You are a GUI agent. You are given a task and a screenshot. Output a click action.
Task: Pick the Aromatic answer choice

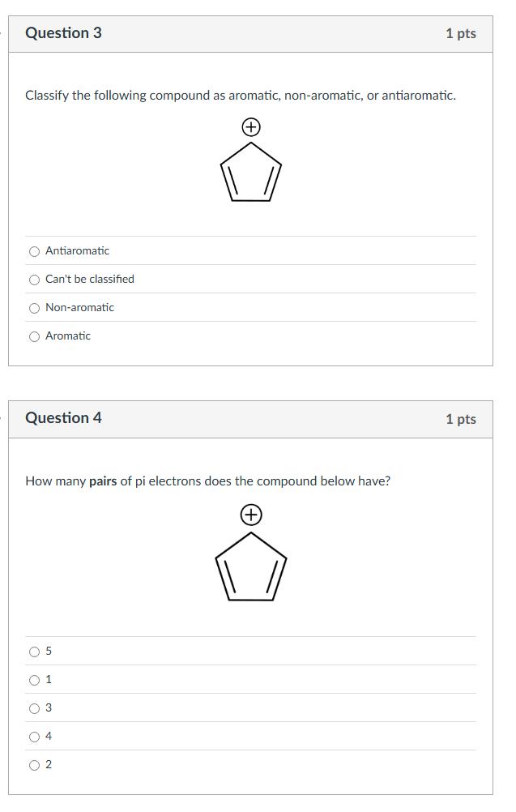[x=34, y=336]
